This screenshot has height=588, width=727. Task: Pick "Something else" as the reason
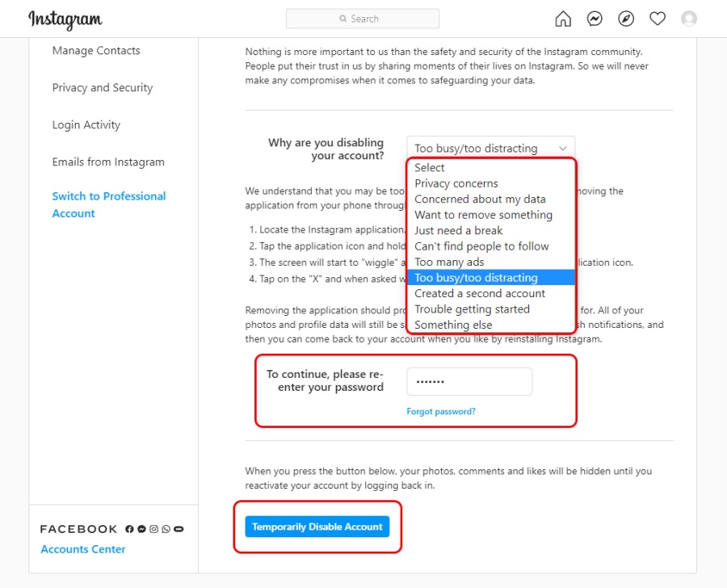(x=453, y=325)
